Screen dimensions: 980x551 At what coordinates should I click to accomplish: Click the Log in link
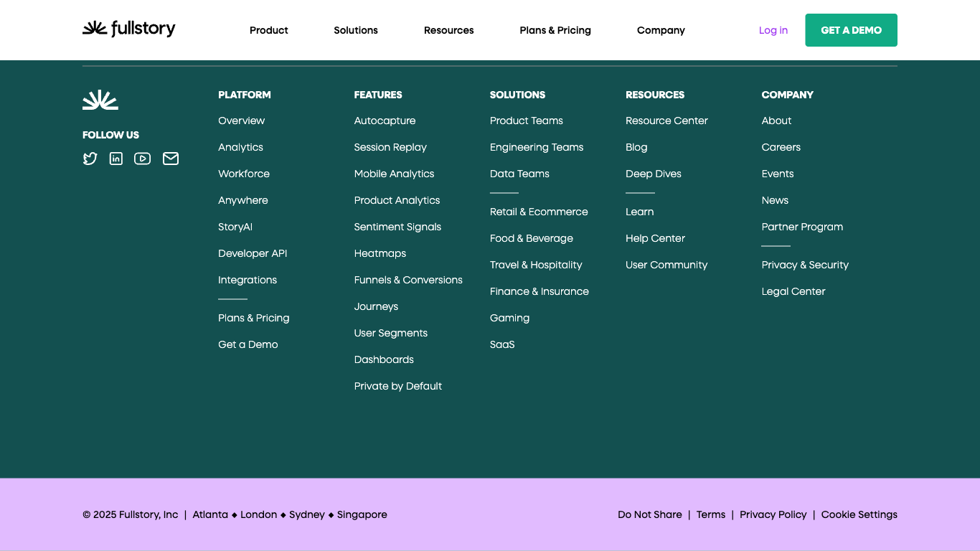(773, 30)
